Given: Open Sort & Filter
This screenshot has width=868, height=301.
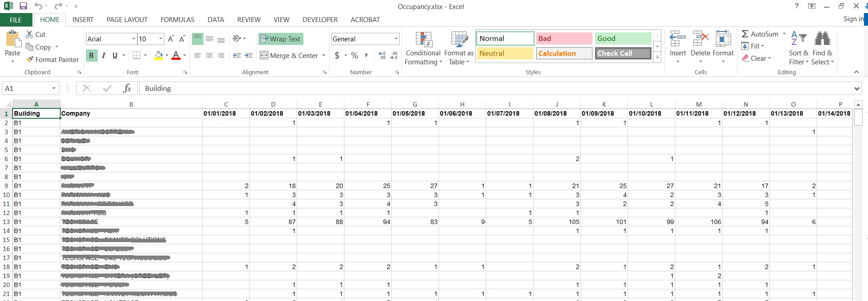Looking at the screenshot, I should tap(799, 48).
